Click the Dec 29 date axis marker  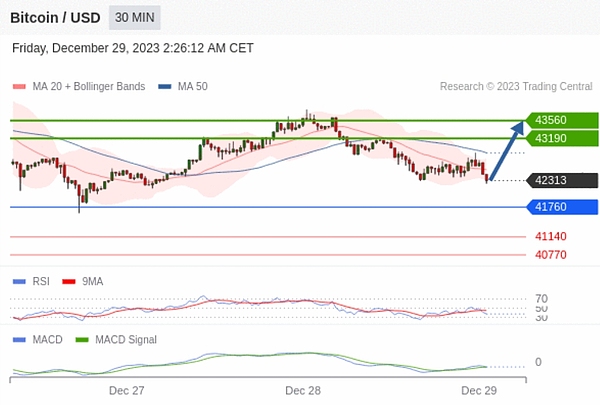[x=479, y=391]
